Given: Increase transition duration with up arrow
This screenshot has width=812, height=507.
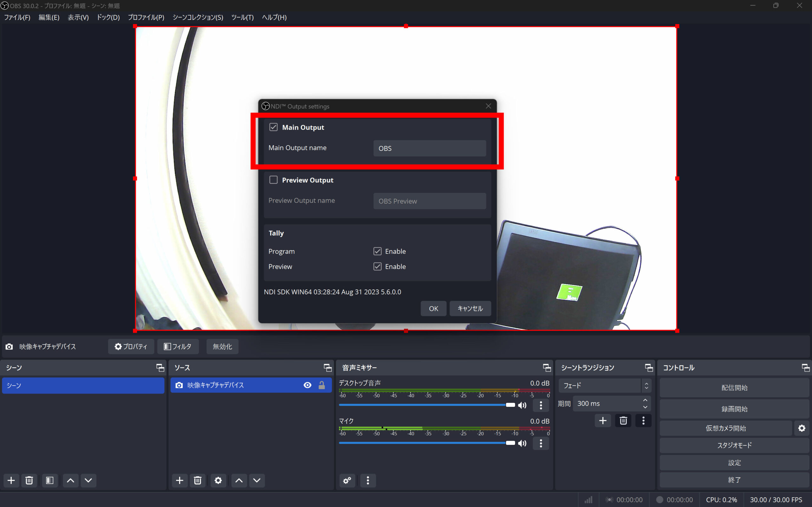Looking at the screenshot, I should point(645,400).
